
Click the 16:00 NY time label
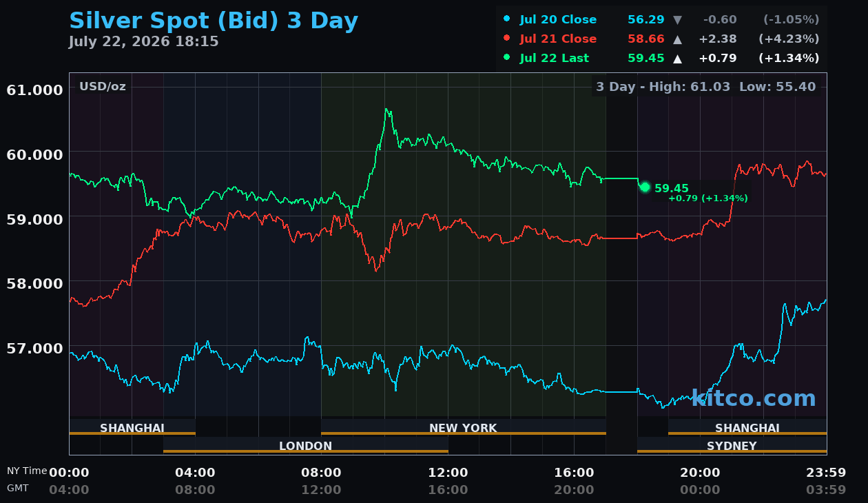point(574,473)
